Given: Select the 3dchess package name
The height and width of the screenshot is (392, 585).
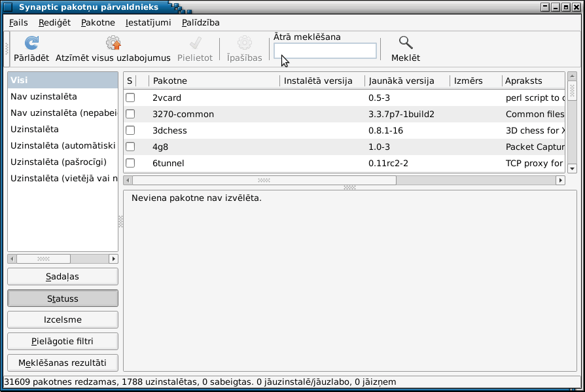Looking at the screenshot, I should [x=169, y=130].
